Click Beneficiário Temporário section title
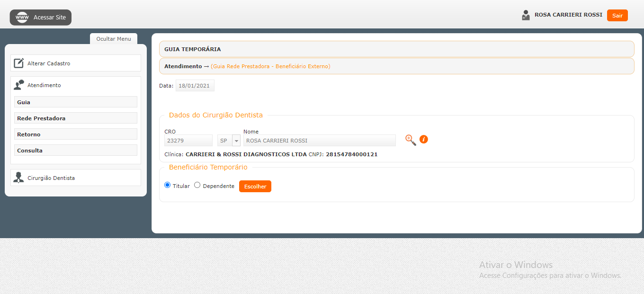The image size is (644, 294). (208, 167)
